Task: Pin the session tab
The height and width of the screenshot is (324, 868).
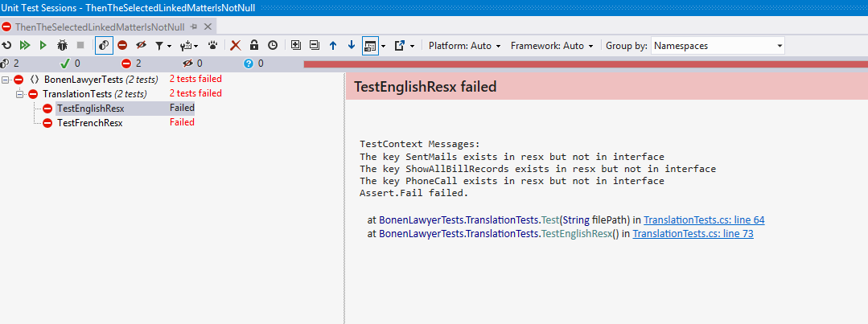Action: coord(194,27)
